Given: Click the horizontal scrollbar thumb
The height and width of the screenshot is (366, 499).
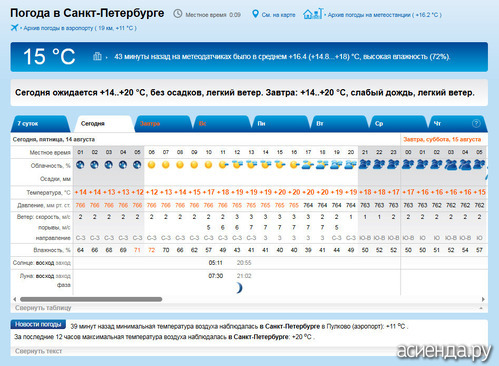Looking at the screenshot, I should pos(91,299).
